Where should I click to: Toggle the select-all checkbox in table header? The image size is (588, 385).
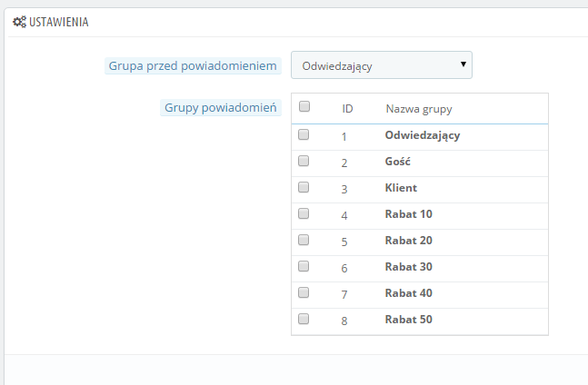[x=304, y=106]
